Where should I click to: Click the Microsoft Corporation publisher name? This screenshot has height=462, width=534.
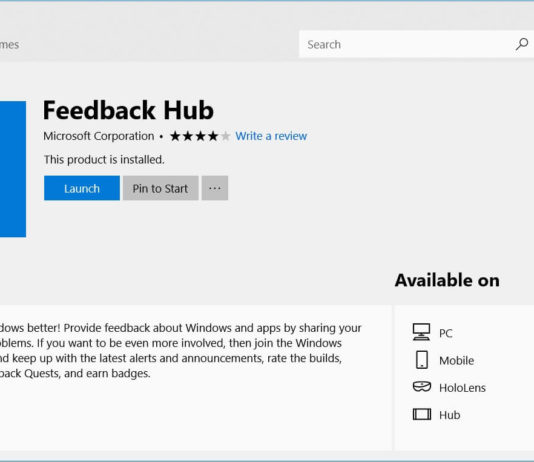(99, 136)
